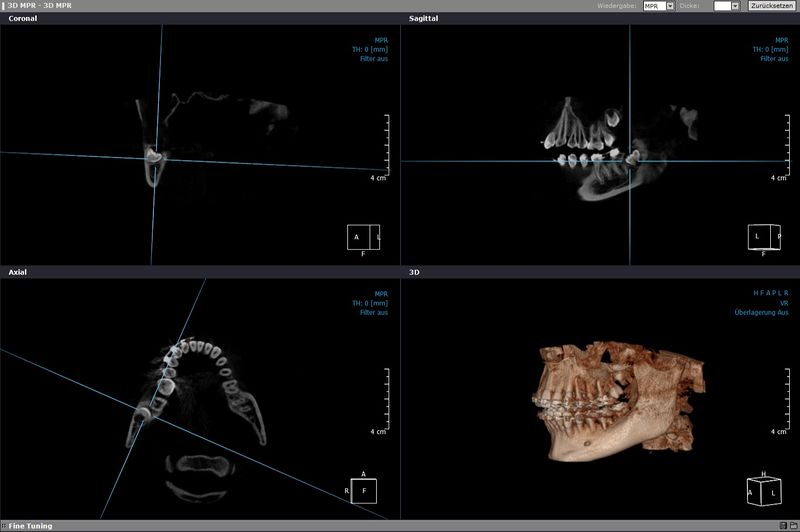Viewport: 800px width, 532px height.
Task: Click 'MPR' label in the Sagittal view
Action: coord(782,40)
